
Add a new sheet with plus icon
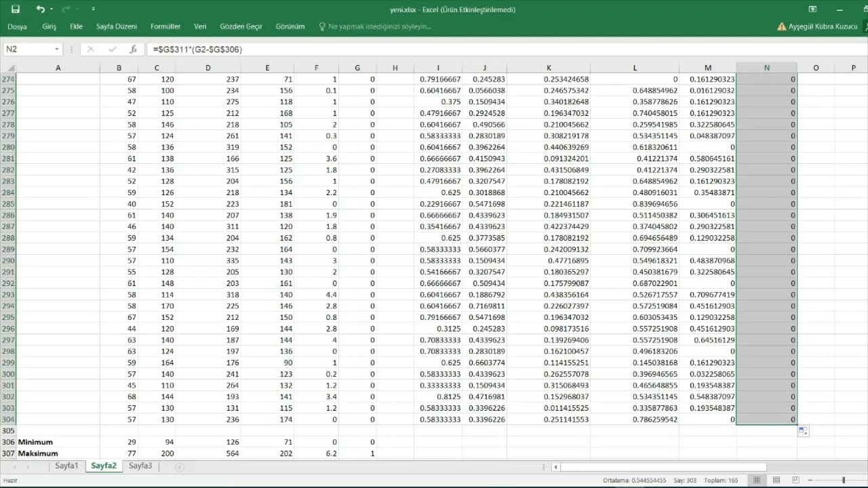pyautogui.click(x=180, y=467)
